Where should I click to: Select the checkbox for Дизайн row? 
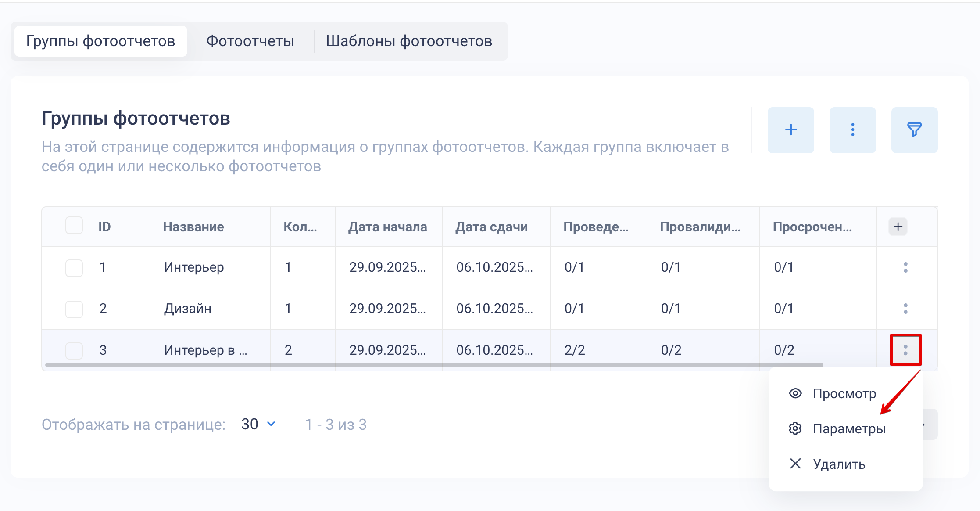click(x=74, y=309)
